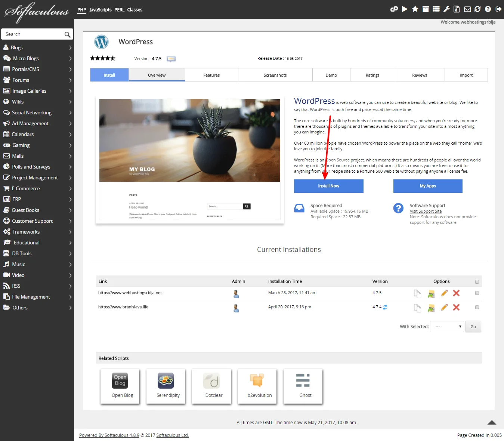Click the changelog icon beside version 4.7.5
504x441 pixels.
(x=171, y=59)
